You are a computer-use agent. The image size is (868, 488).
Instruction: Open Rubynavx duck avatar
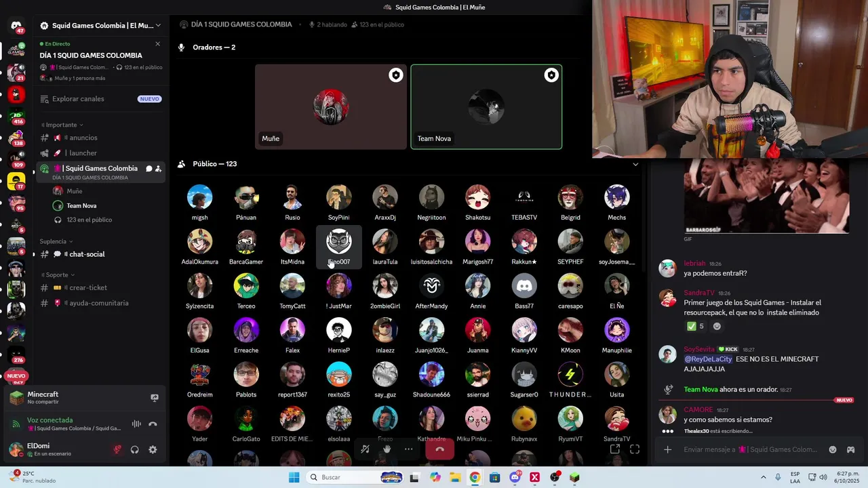524,419
